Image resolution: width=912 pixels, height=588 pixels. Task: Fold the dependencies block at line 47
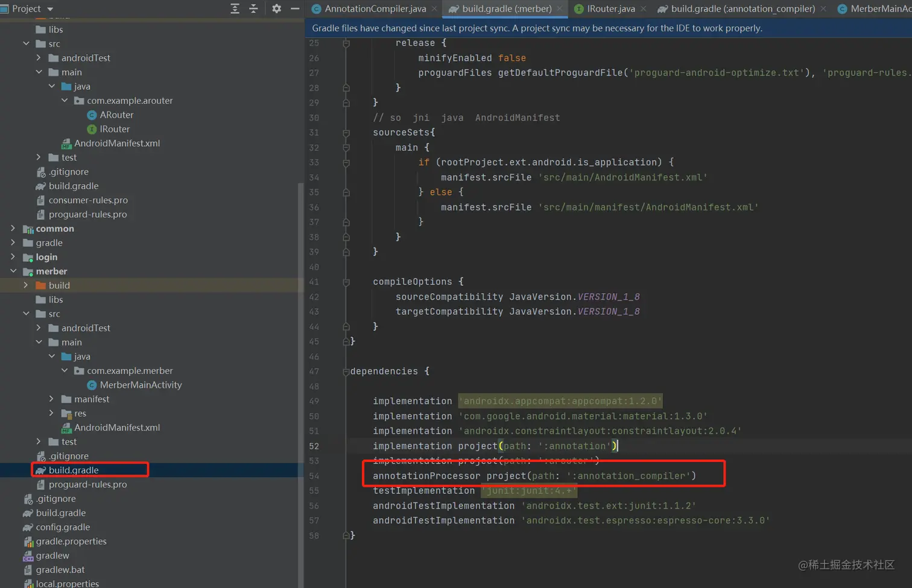[346, 371]
